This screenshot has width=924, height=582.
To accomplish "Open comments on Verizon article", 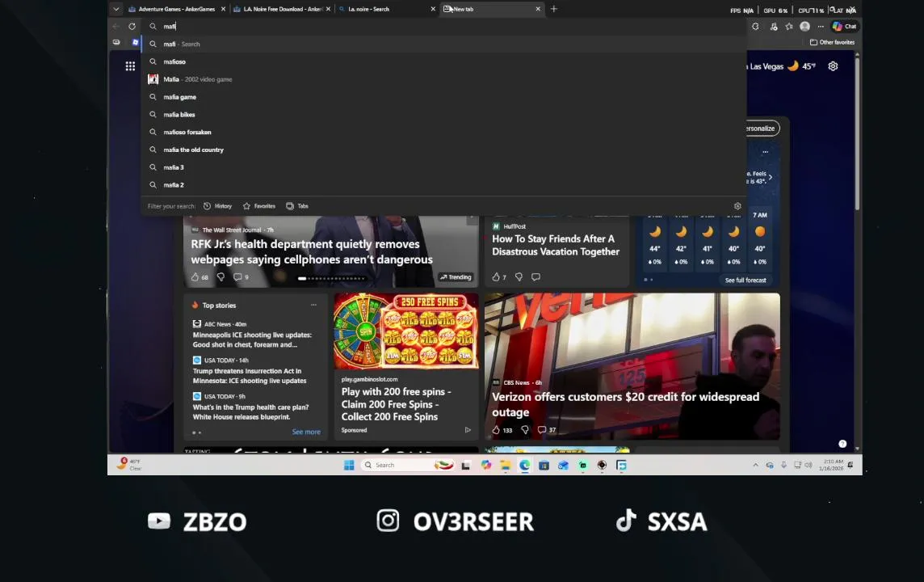I will pyautogui.click(x=546, y=431).
